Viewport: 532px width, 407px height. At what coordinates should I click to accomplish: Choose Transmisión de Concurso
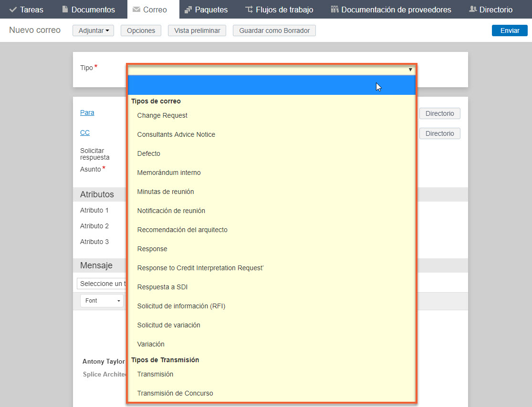pos(271,393)
